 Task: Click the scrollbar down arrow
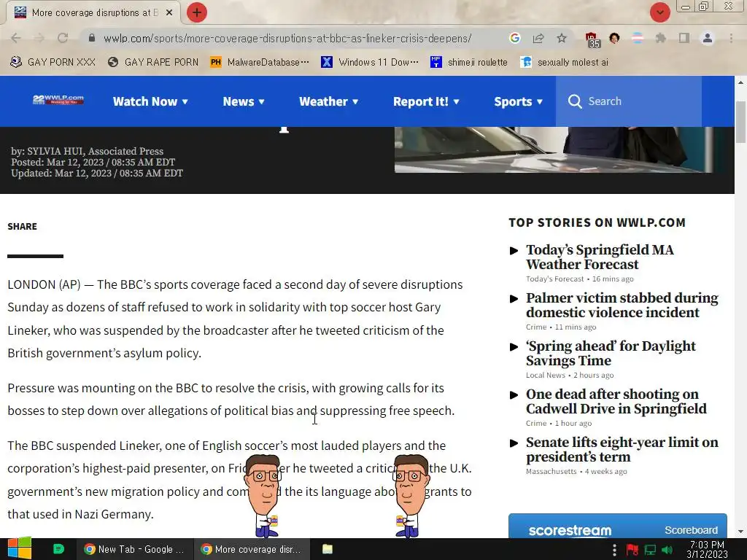coord(740,532)
